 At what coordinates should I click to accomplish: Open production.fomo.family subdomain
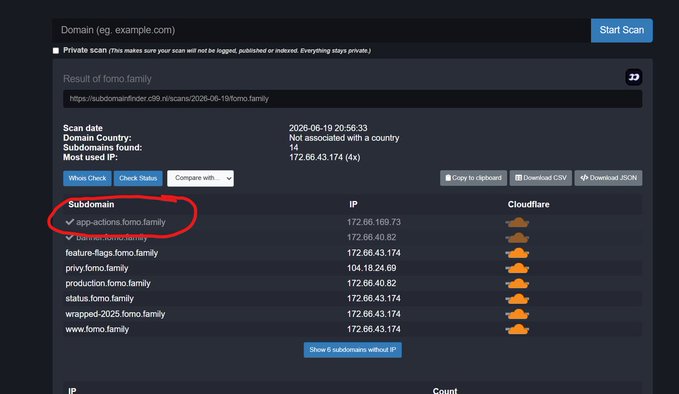(108, 283)
